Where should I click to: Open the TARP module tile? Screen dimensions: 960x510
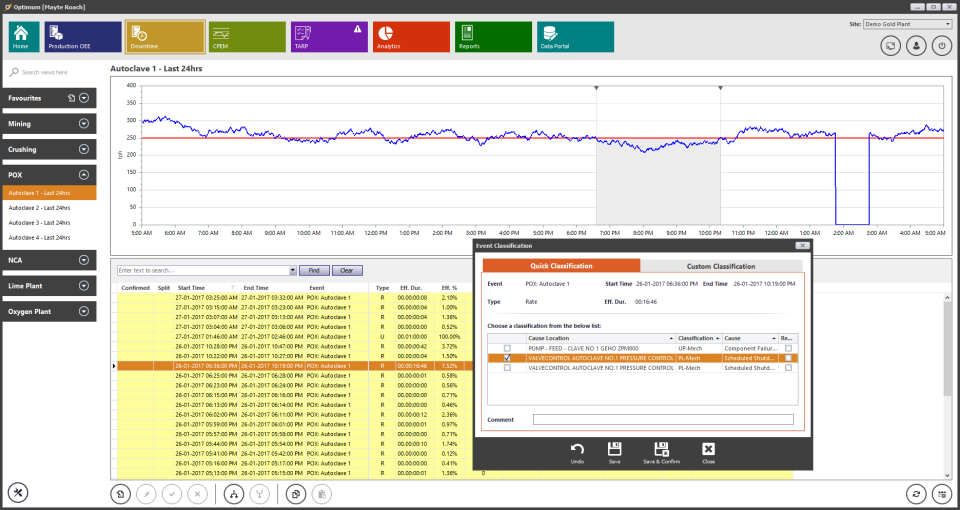pyautogui.click(x=329, y=37)
